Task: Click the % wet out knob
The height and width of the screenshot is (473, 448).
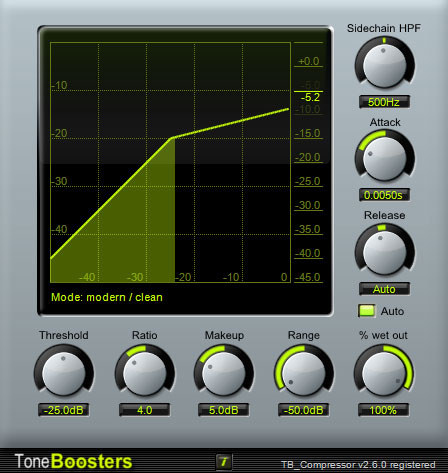Action: click(x=383, y=373)
